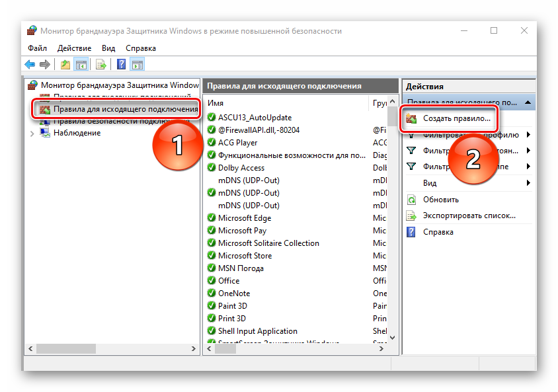Expand the Наблюдение tree node
Viewport: 558px width, 392px height.
tap(32, 133)
